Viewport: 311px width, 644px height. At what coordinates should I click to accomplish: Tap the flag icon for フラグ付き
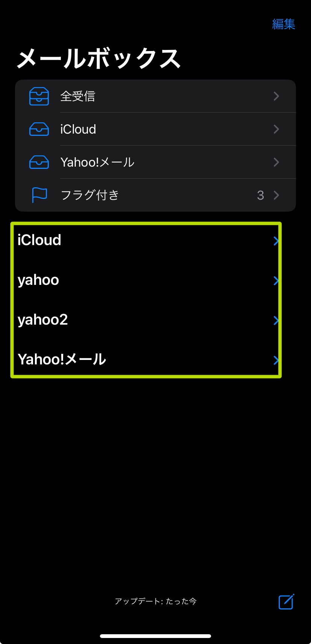(39, 195)
